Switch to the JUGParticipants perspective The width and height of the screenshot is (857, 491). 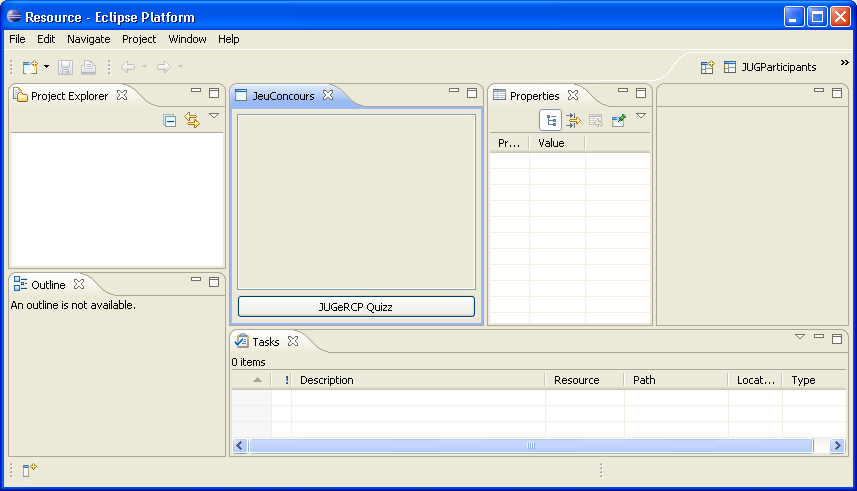point(770,67)
